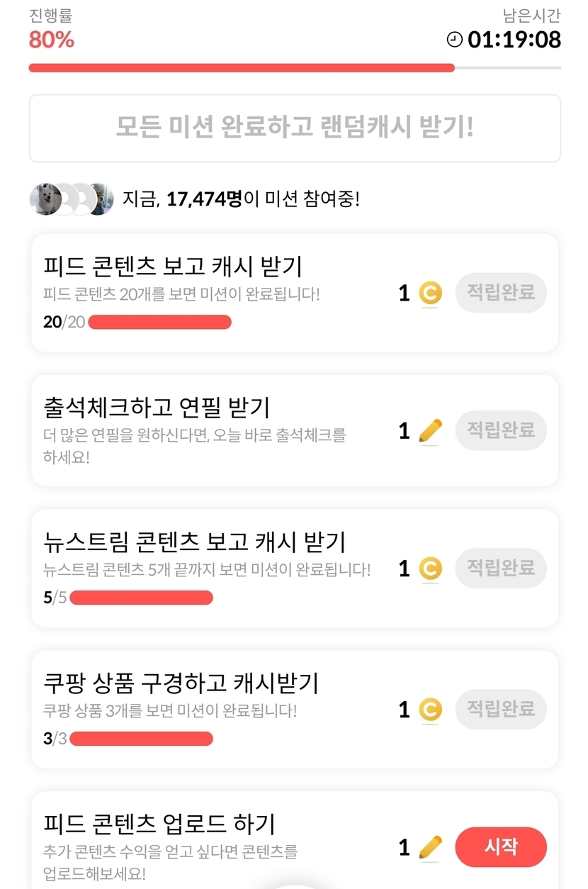Tap the 3/3 쿠팡 상품 progress bar
Screen dimensions: 588x889
point(142,739)
